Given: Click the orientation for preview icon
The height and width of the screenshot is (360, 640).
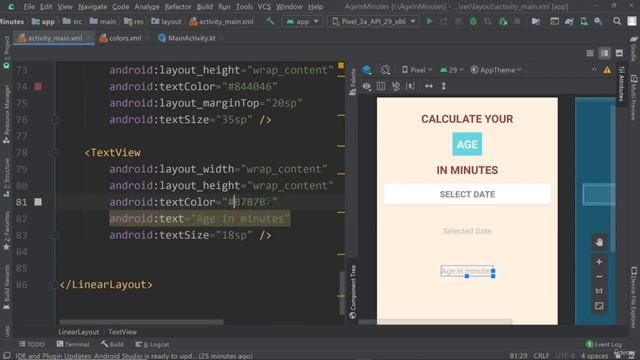Looking at the screenshot, I should 385,70.
